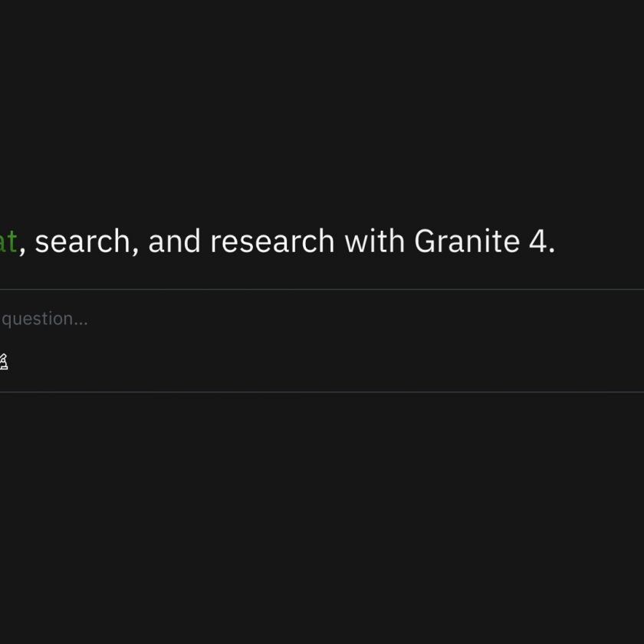
Task: Enable research mode via microscope icon
Action: (x=3, y=362)
